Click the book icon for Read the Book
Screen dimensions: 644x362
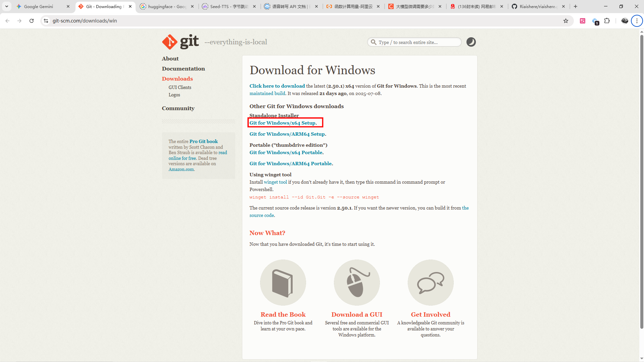pos(283,282)
